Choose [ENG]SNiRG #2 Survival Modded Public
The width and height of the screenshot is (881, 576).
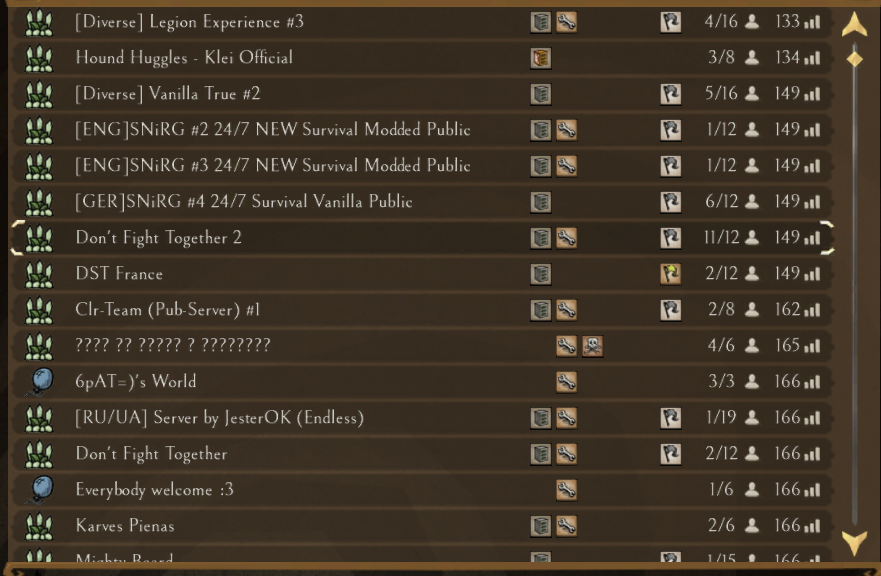[x=423, y=130]
